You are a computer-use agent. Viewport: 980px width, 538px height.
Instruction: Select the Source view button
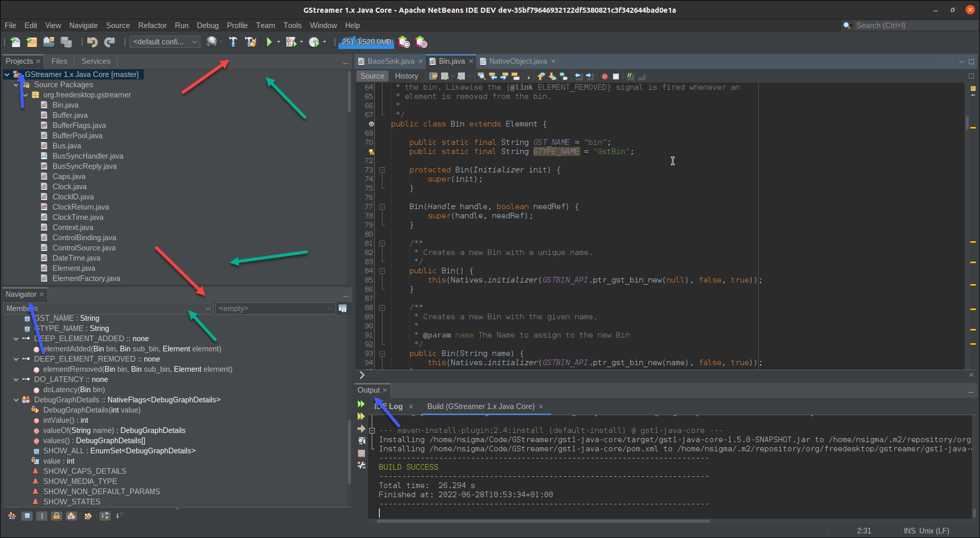[x=372, y=76]
